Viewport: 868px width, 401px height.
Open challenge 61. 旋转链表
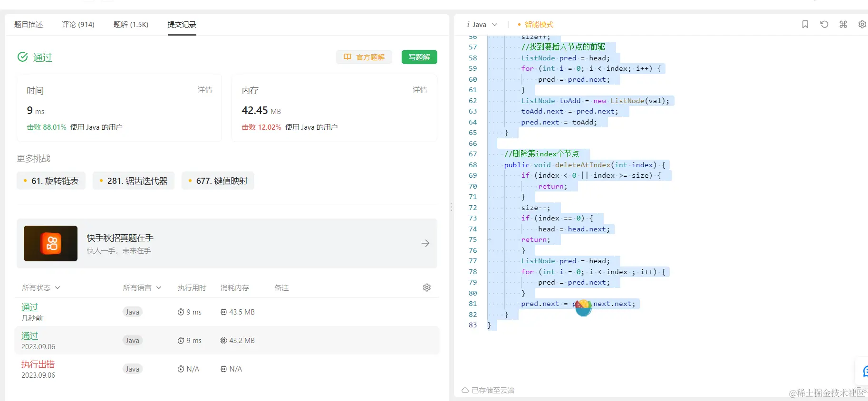click(x=51, y=181)
